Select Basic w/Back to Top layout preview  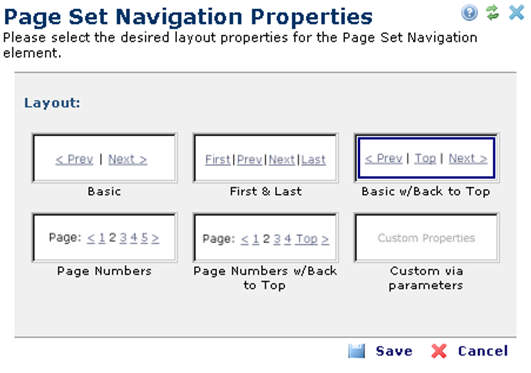point(426,158)
